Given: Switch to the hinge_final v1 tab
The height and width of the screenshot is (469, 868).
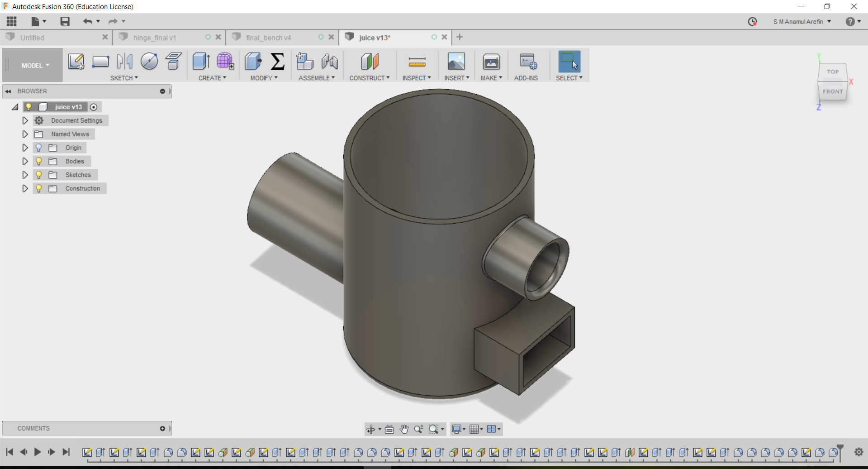Looking at the screenshot, I should coord(155,38).
